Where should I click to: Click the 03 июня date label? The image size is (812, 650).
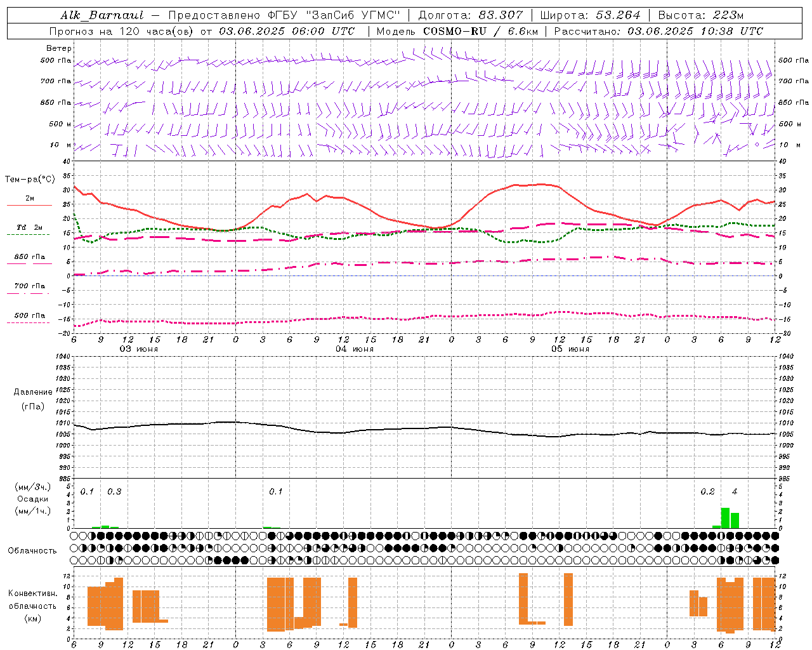(139, 349)
